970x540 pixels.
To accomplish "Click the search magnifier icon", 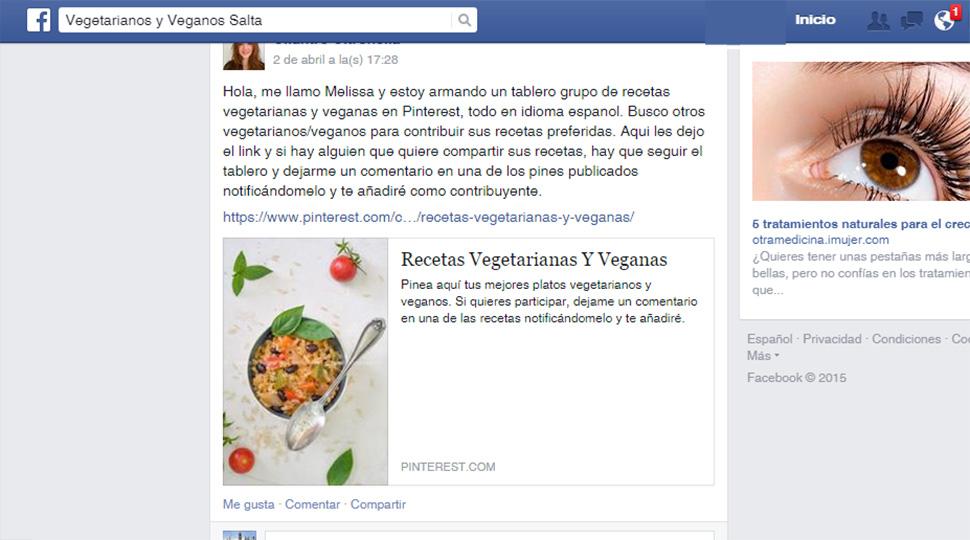I will [x=464, y=20].
